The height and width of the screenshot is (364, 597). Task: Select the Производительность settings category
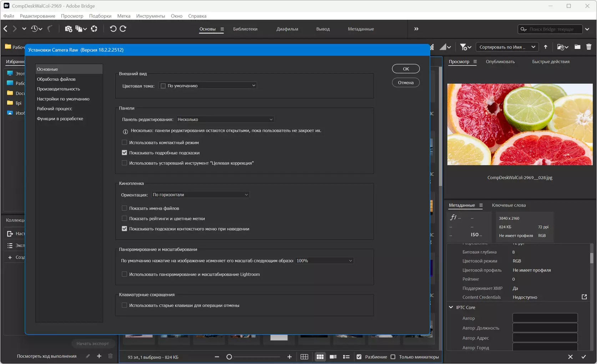[x=59, y=89]
